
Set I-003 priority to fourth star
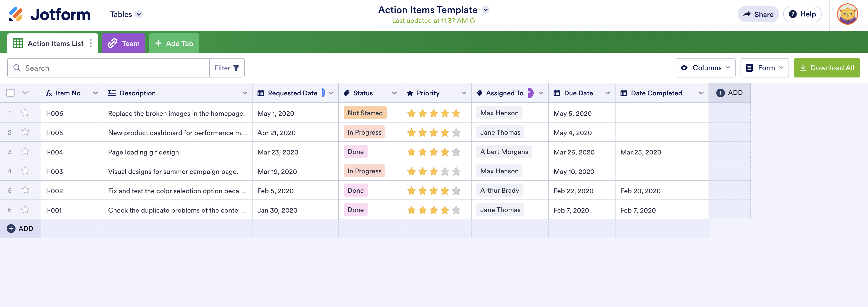pyautogui.click(x=445, y=172)
